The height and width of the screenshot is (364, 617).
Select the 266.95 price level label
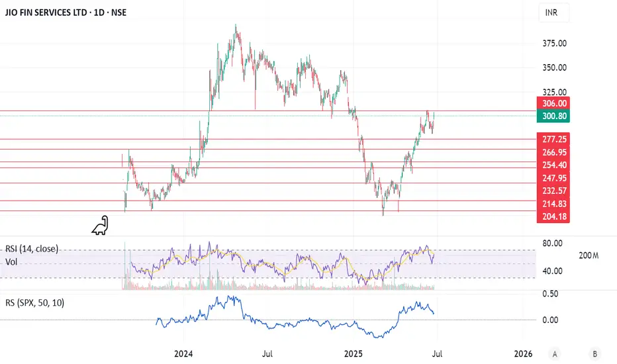point(553,152)
